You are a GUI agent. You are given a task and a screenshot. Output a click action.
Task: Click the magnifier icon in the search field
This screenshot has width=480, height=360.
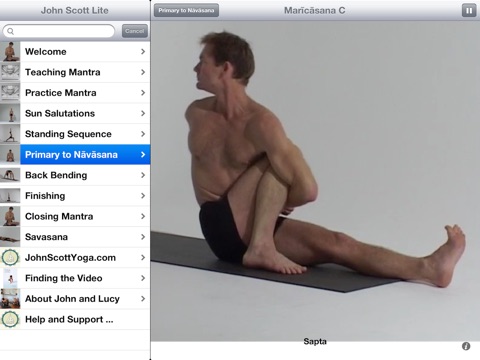pyautogui.click(x=11, y=31)
